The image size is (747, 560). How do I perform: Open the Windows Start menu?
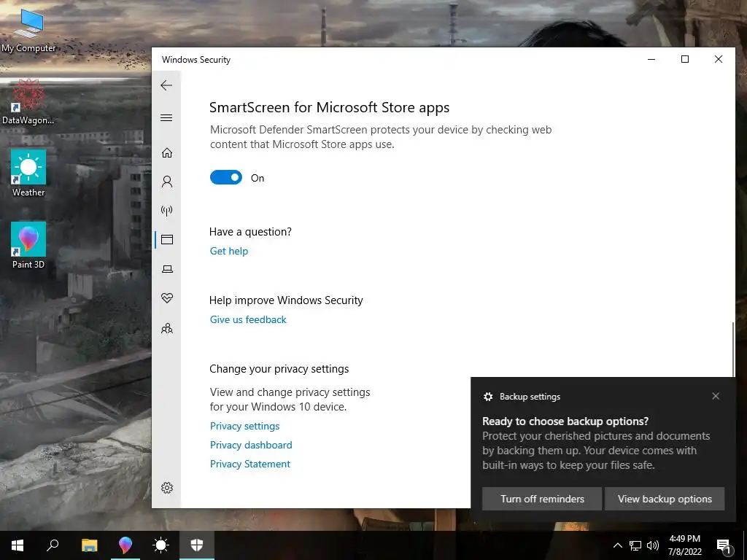(18, 545)
